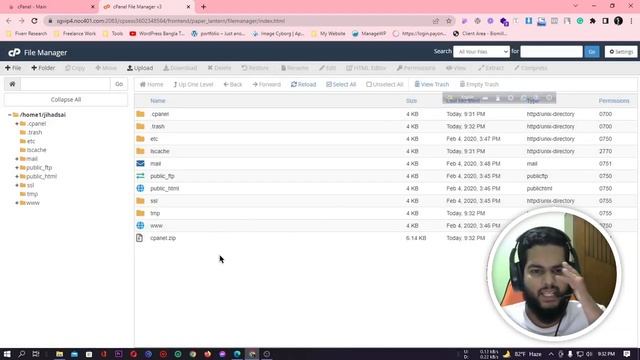Go to Home in navigation bar
640x360 pixels.
tap(151, 84)
